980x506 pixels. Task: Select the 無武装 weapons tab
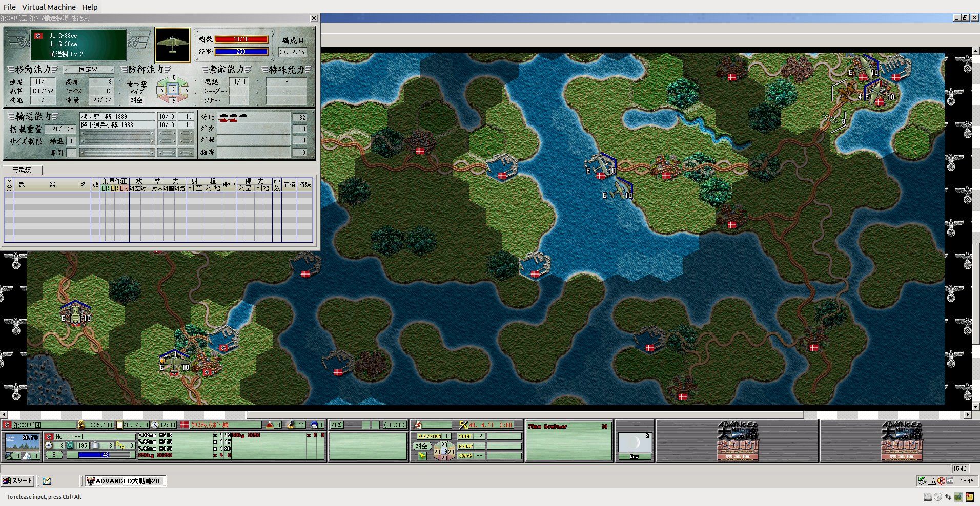(22, 170)
